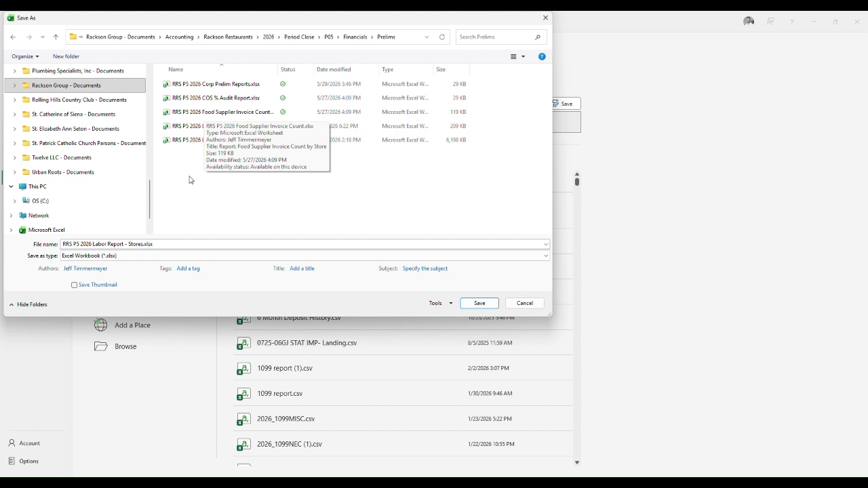Click Excel icon of Corp Prelim Reports file
The height and width of the screenshot is (488, 868).
pos(166,84)
